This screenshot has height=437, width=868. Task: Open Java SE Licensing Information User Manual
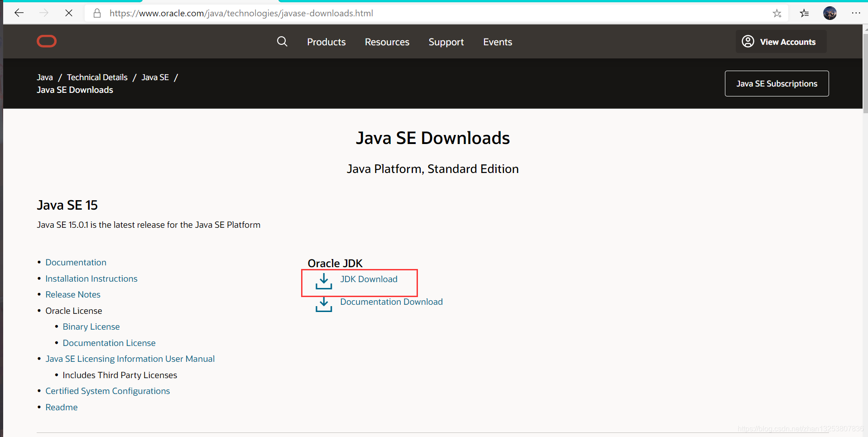pyautogui.click(x=130, y=359)
